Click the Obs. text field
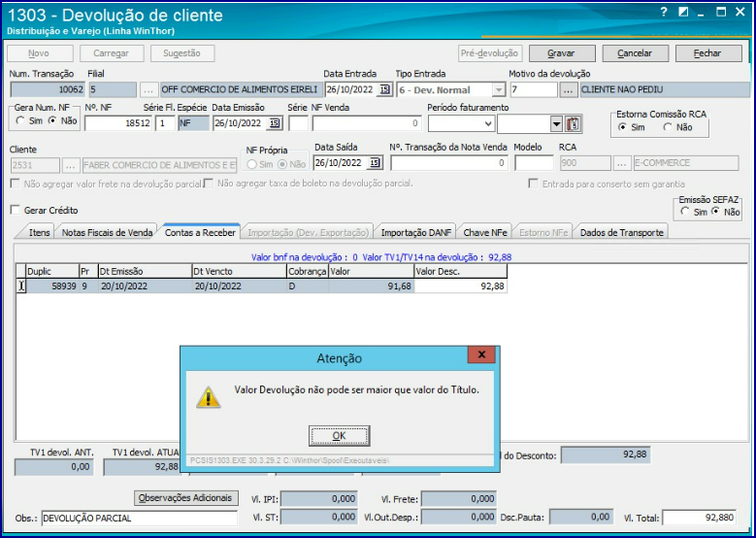Image resolution: width=756 pixels, height=538 pixels. (x=140, y=519)
